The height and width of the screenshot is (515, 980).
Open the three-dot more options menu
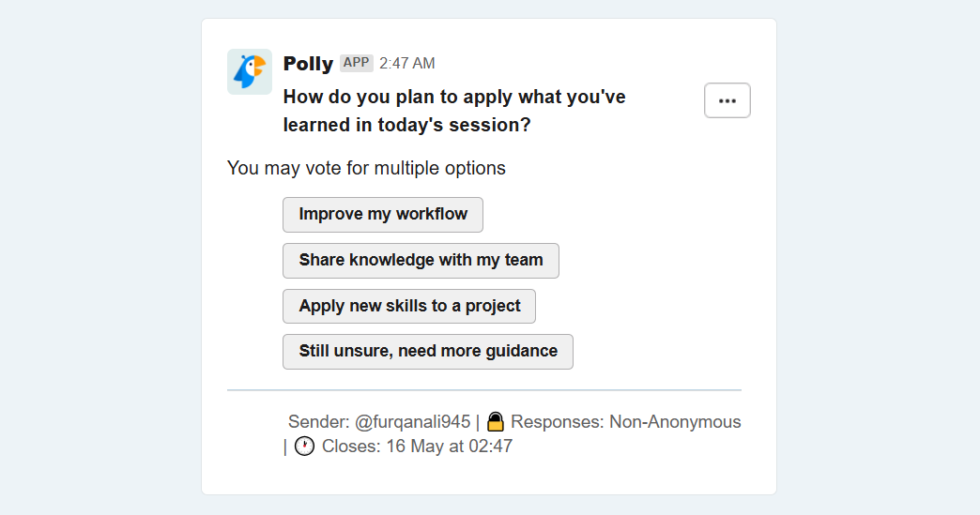(727, 100)
